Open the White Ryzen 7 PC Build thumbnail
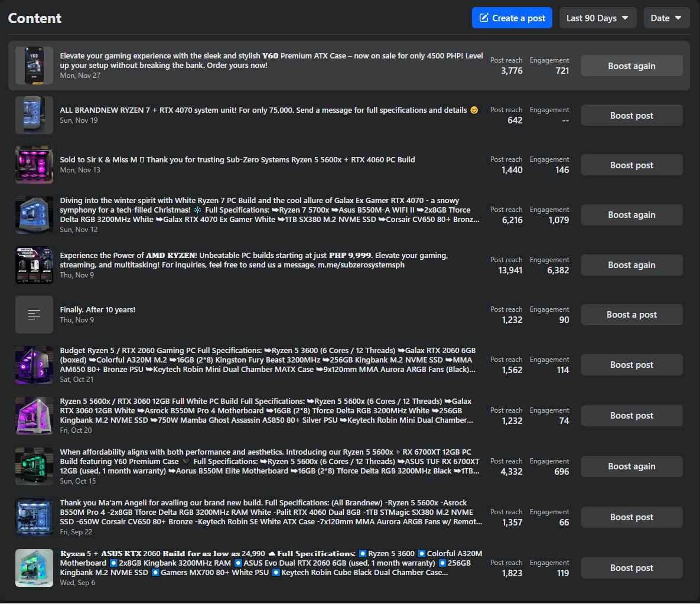This screenshot has width=700, height=604. tap(34, 215)
